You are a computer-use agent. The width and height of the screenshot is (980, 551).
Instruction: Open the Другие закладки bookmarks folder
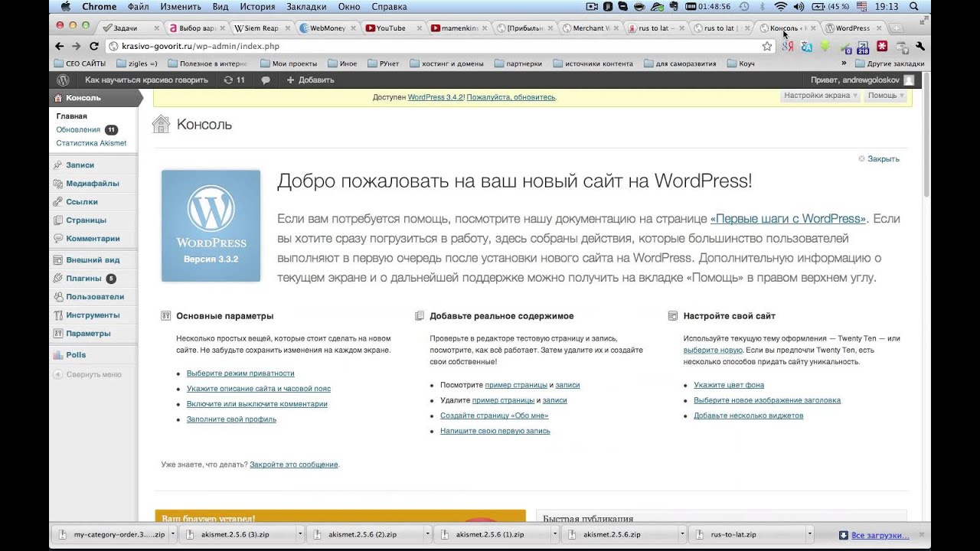[x=890, y=64]
